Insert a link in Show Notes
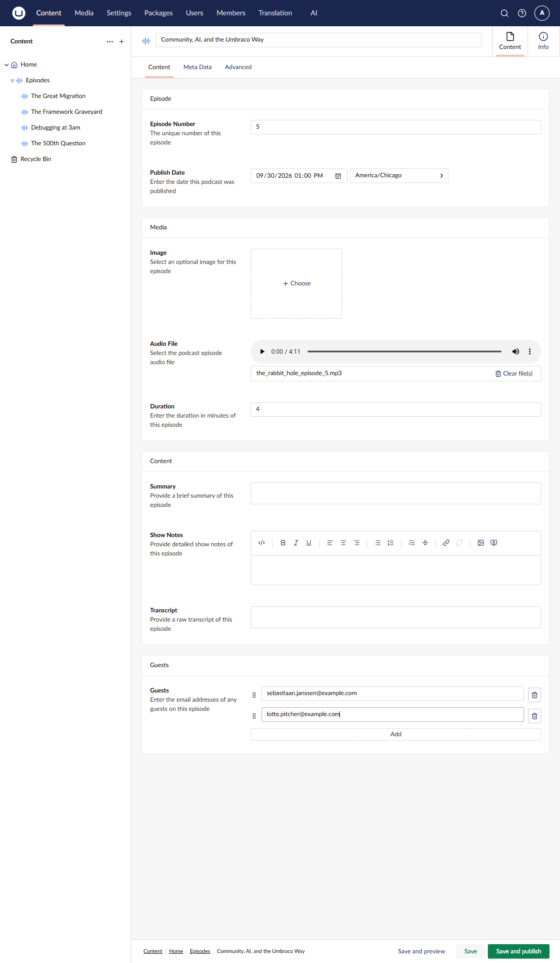The width and height of the screenshot is (560, 963). [x=446, y=543]
